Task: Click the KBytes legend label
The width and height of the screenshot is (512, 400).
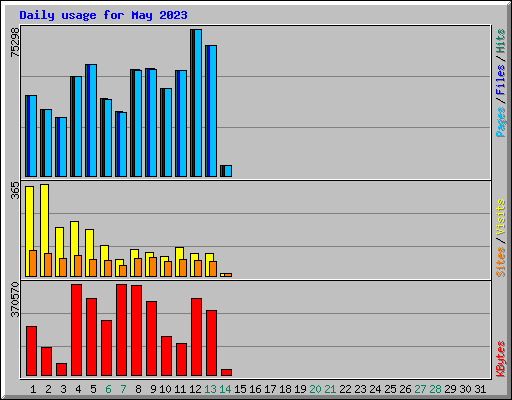Action: [x=501, y=359]
